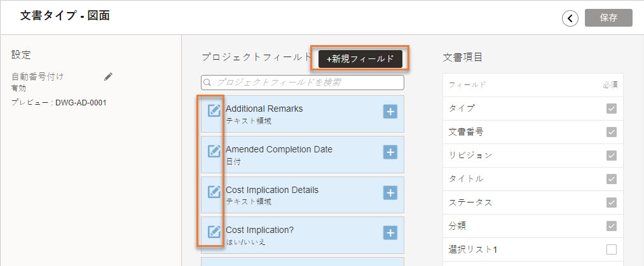Image resolution: width=644 pixels, height=266 pixels.
Task: Toggle the タイプ required checkbox
Action: [x=612, y=109]
